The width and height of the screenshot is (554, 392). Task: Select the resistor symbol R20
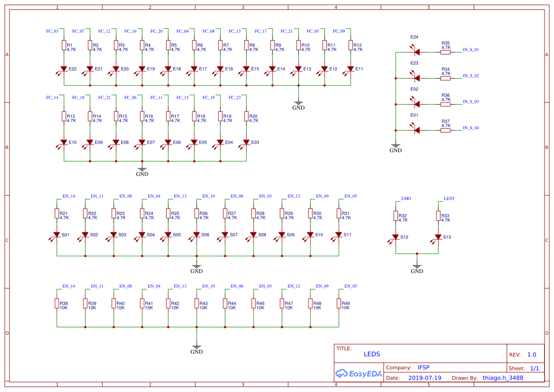point(246,116)
